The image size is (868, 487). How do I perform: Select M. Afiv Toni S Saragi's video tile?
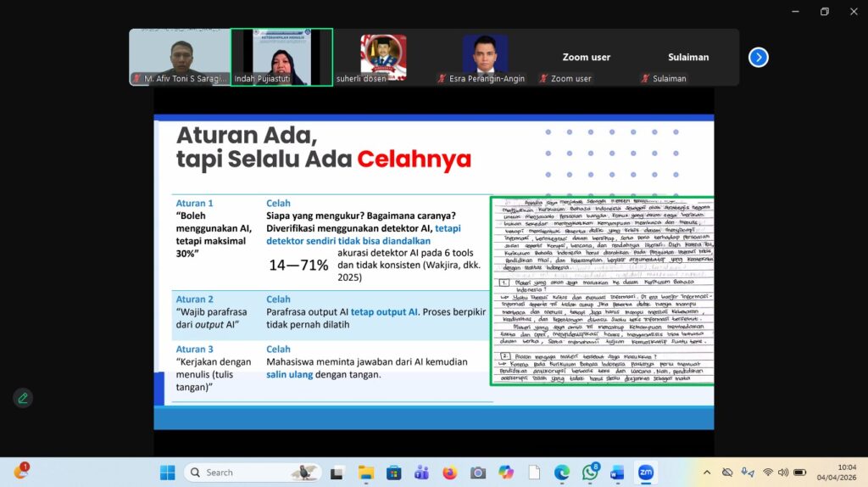pyautogui.click(x=180, y=57)
